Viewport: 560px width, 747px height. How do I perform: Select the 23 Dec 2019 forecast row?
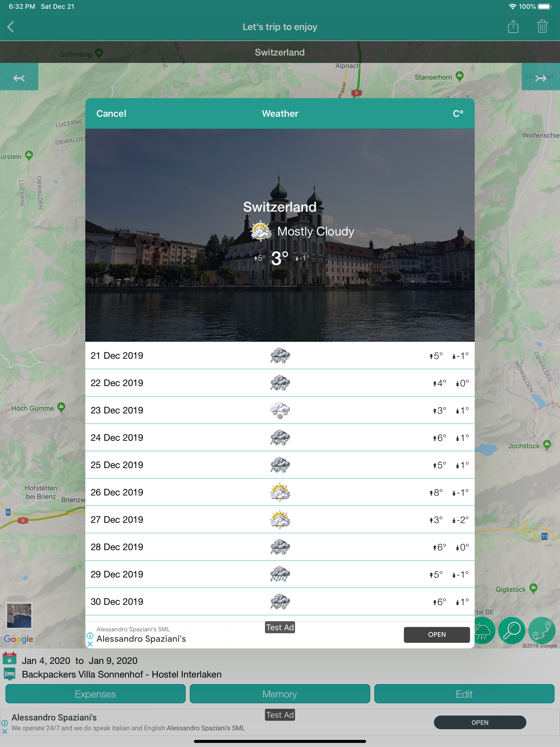[x=280, y=410]
